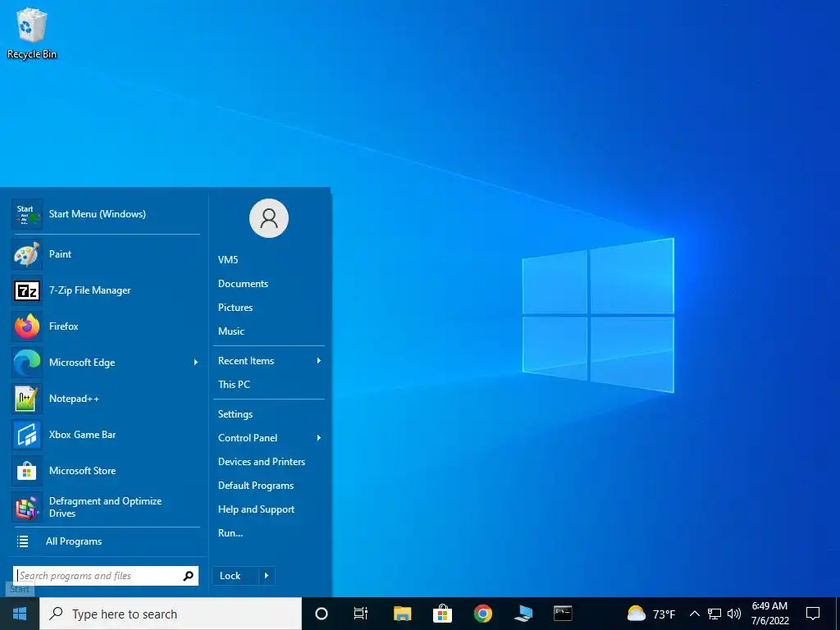Expand the Control Panel submenu arrow
840x630 pixels.
319,438
